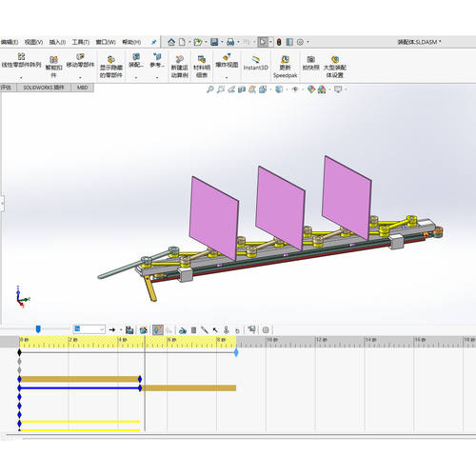Viewport: 476px width, 476px height.
Task: Open the playback speed combo box
Action: pos(89,329)
